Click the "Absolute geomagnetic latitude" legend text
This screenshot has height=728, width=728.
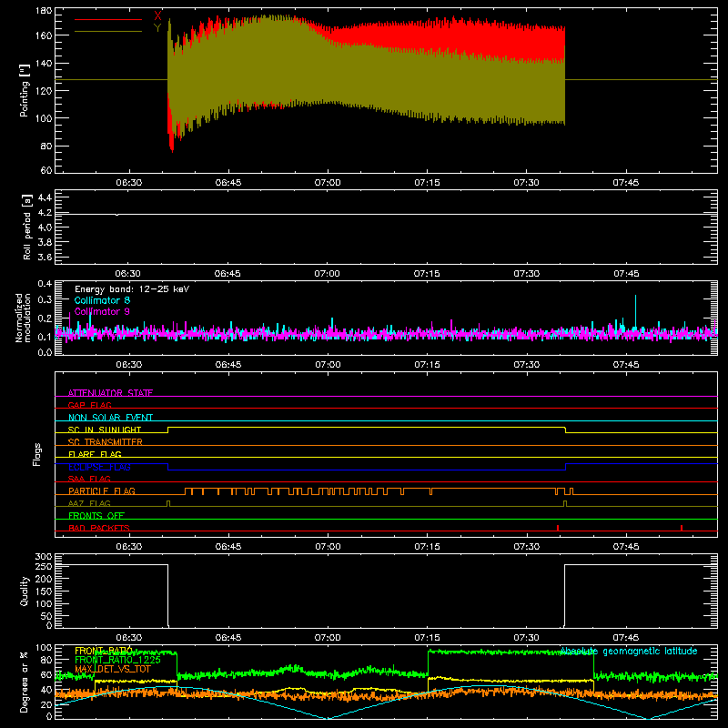(x=629, y=652)
